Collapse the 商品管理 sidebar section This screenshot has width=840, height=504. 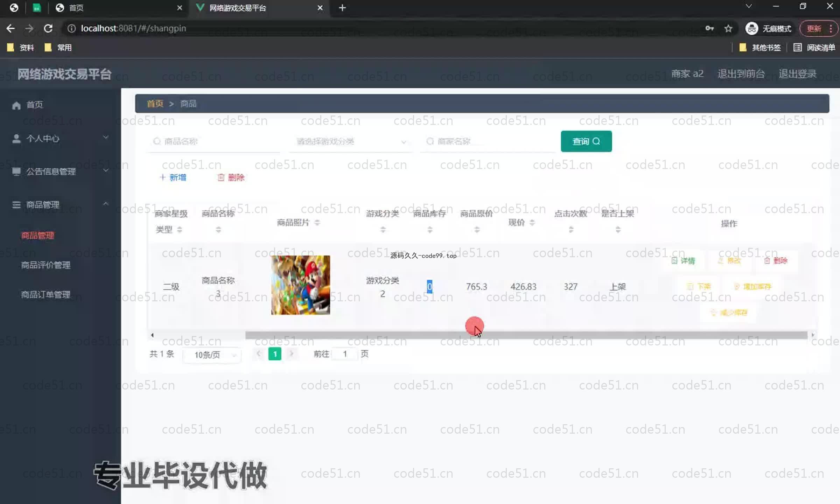60,204
